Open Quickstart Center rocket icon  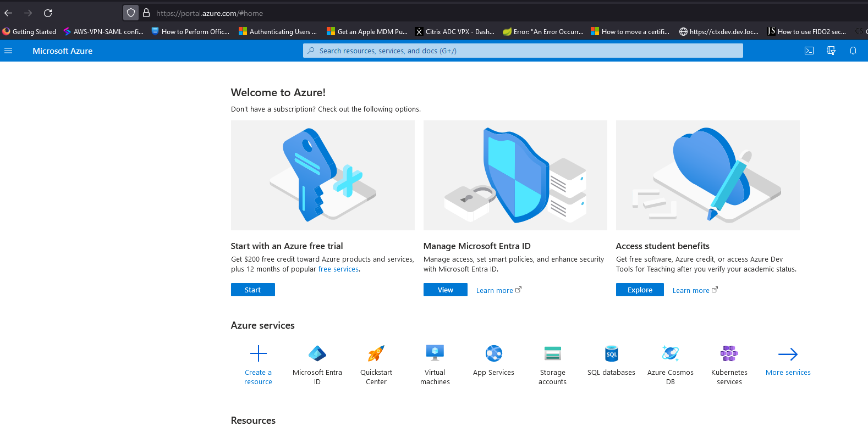pos(376,353)
